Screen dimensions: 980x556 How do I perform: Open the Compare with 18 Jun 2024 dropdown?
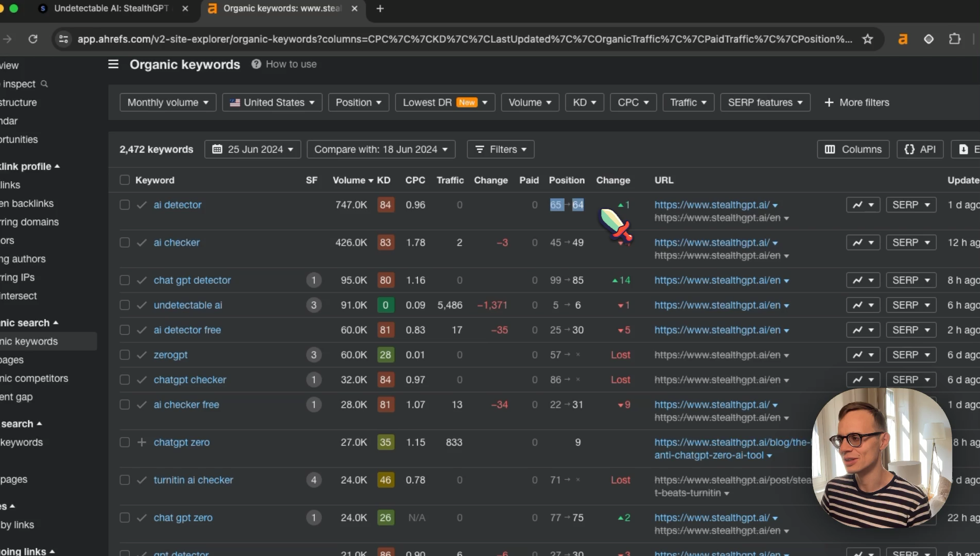pyautogui.click(x=381, y=149)
